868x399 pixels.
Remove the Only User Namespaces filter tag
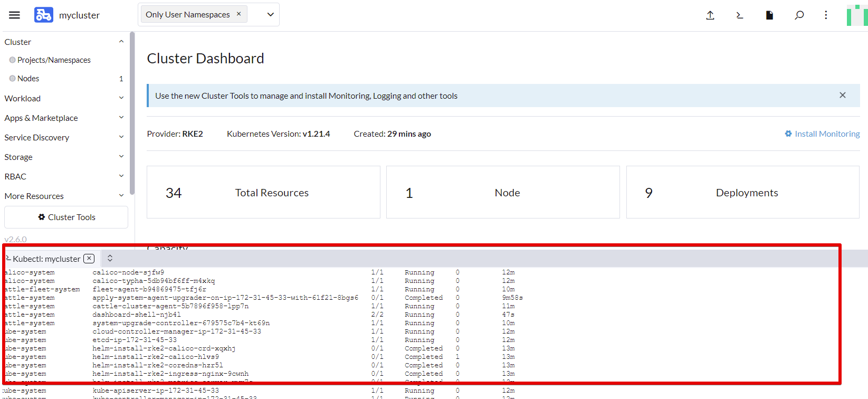click(x=239, y=14)
